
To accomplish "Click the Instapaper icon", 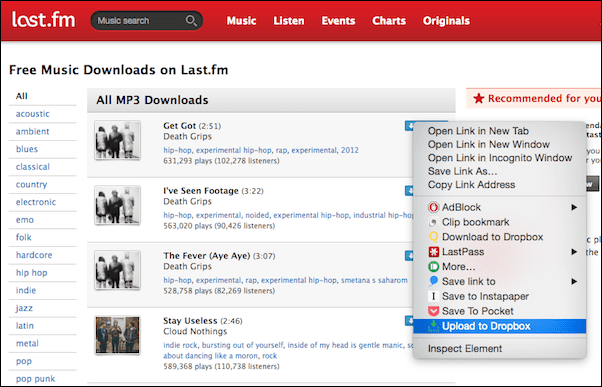I will pyautogui.click(x=433, y=296).
